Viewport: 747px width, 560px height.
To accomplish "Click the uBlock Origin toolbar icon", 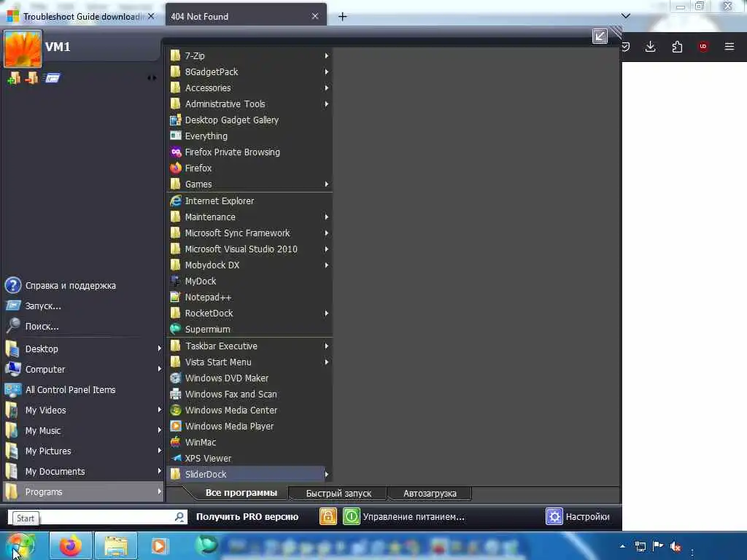I will click(x=703, y=47).
